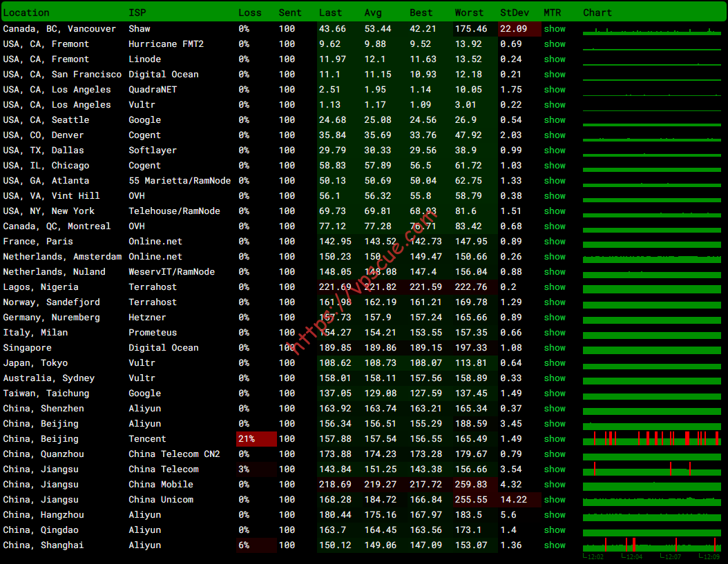Image resolution: width=728 pixels, height=564 pixels.
Task: Select the 21% loss value for Tencent
Action: click(x=256, y=439)
